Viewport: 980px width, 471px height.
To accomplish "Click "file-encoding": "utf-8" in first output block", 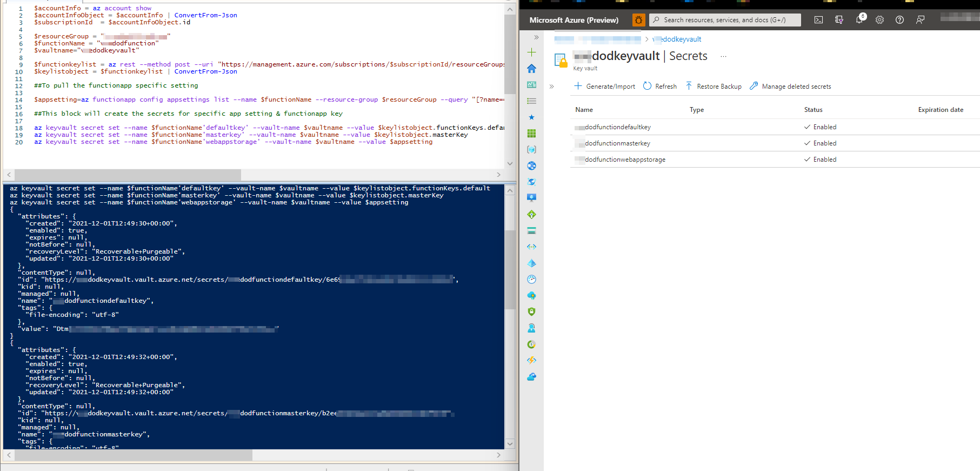I will tap(72, 315).
